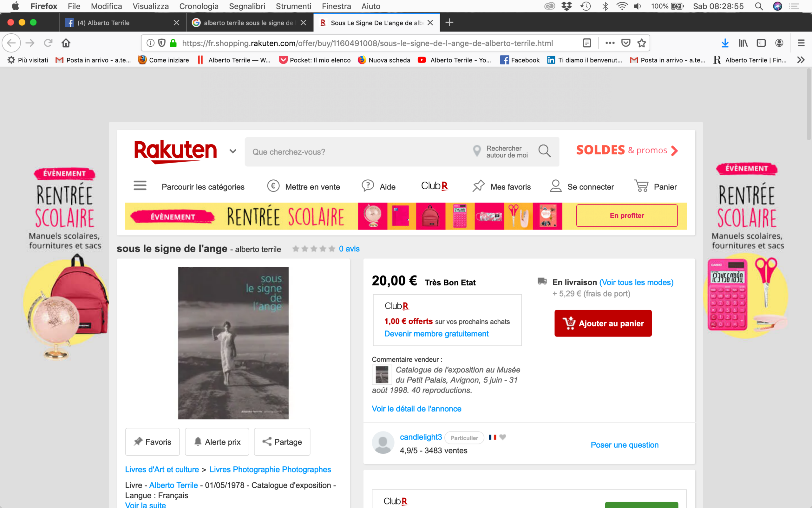The height and width of the screenshot is (508, 812).
Task: Toggle Firefox sidebar icon
Action: [761, 43]
